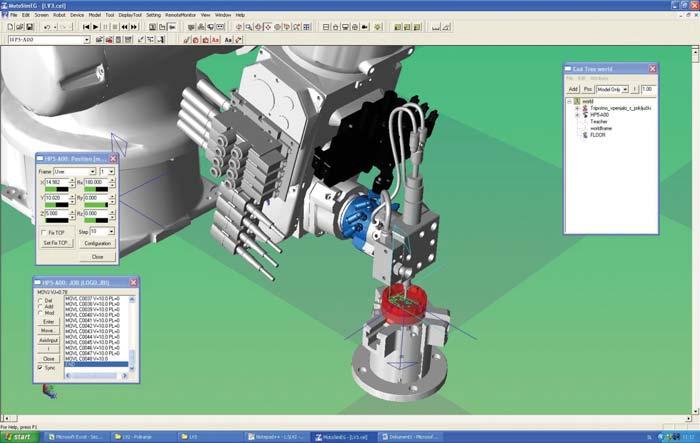Click the Y coordinate input field
The image size is (700, 443).
[57, 198]
